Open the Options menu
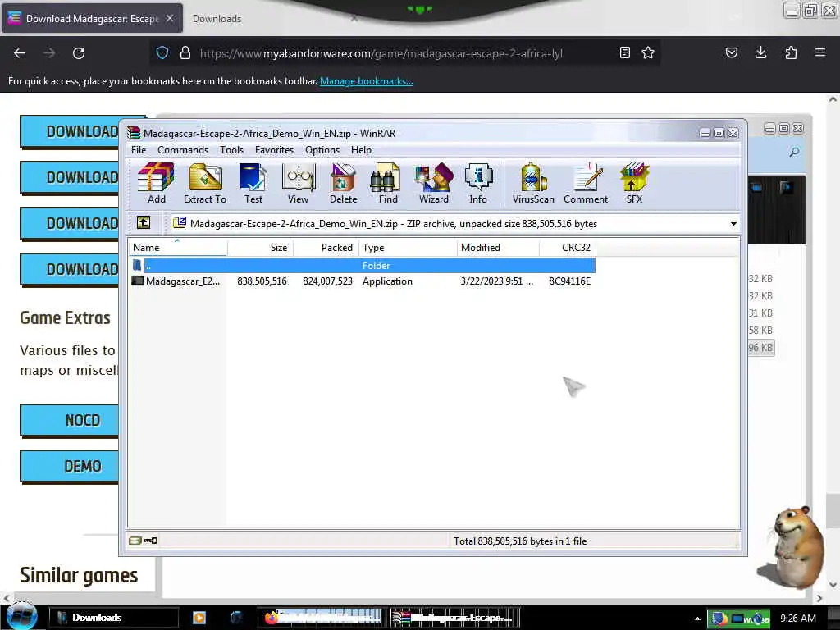The width and height of the screenshot is (840, 630). point(322,150)
